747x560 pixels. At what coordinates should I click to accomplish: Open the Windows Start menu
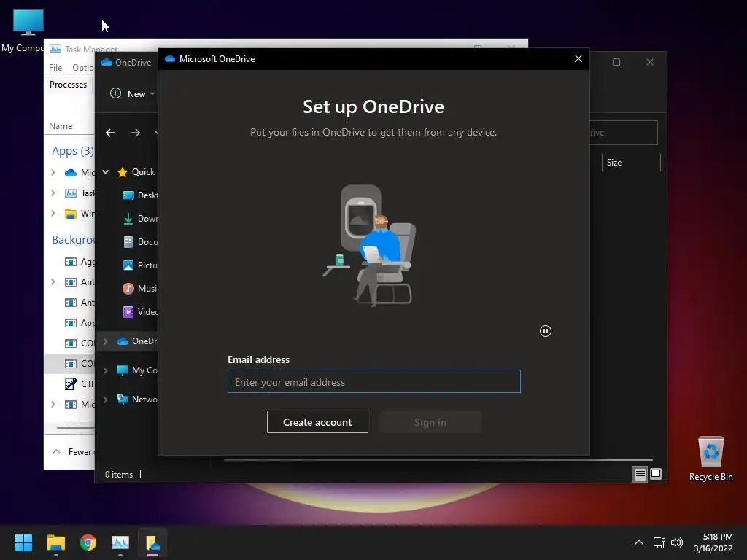[x=23, y=542]
